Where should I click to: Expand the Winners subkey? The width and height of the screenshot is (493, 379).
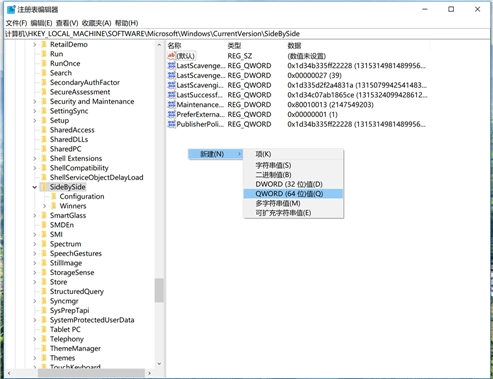point(44,206)
